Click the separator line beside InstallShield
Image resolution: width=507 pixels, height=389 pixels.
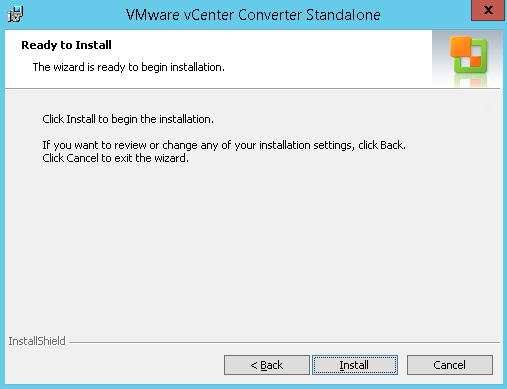tap(284, 342)
